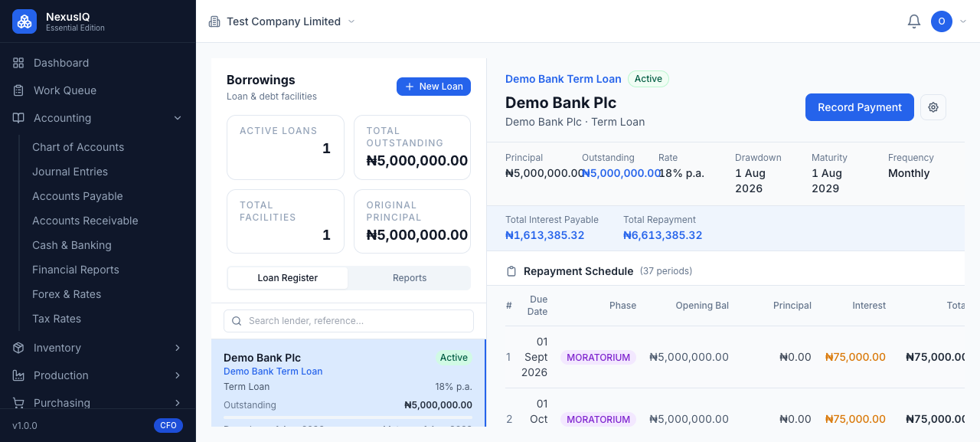Click the Production chart icon

click(x=18, y=375)
